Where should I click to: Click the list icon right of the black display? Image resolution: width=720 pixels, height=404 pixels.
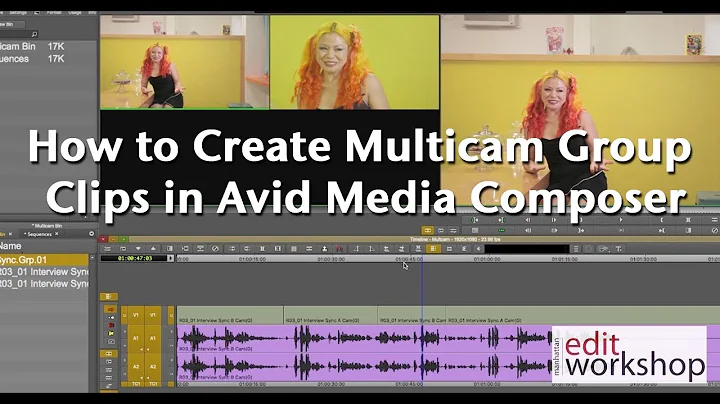point(576,249)
